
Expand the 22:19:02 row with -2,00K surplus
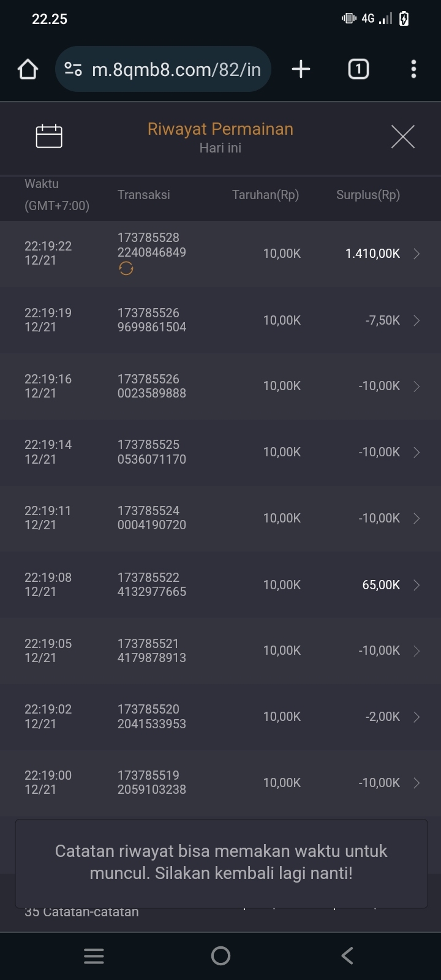pyautogui.click(x=417, y=717)
